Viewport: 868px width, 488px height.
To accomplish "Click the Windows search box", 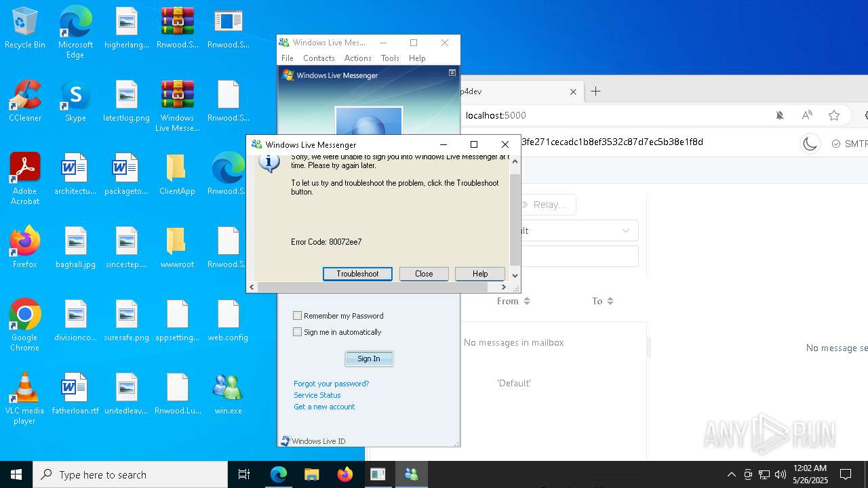I will [x=130, y=474].
